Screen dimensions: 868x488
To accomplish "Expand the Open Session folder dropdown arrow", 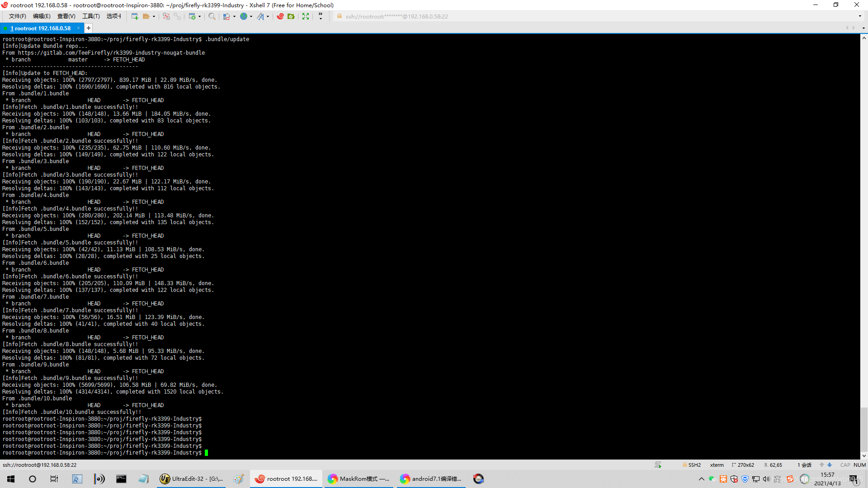I will (154, 16).
